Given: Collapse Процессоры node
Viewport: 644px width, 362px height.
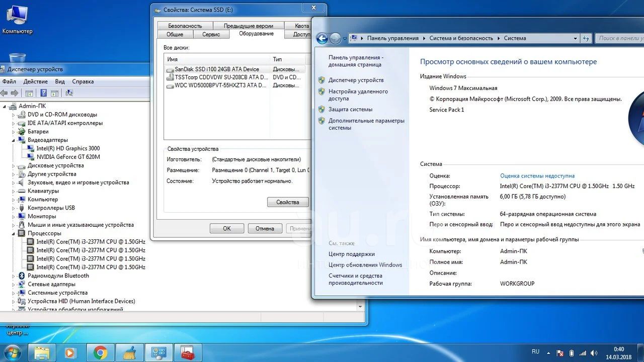Looking at the screenshot, I should coord(14,233).
